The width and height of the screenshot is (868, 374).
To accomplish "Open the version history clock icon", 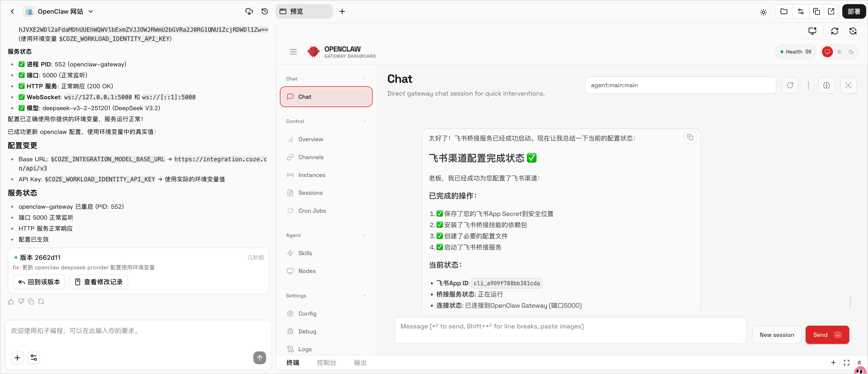I will click(265, 11).
